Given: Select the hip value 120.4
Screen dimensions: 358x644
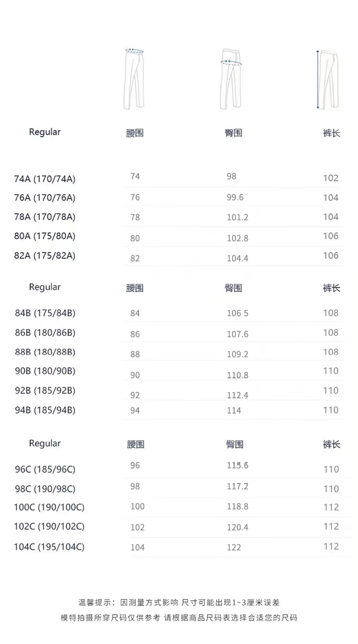Looking at the screenshot, I should point(237,527).
